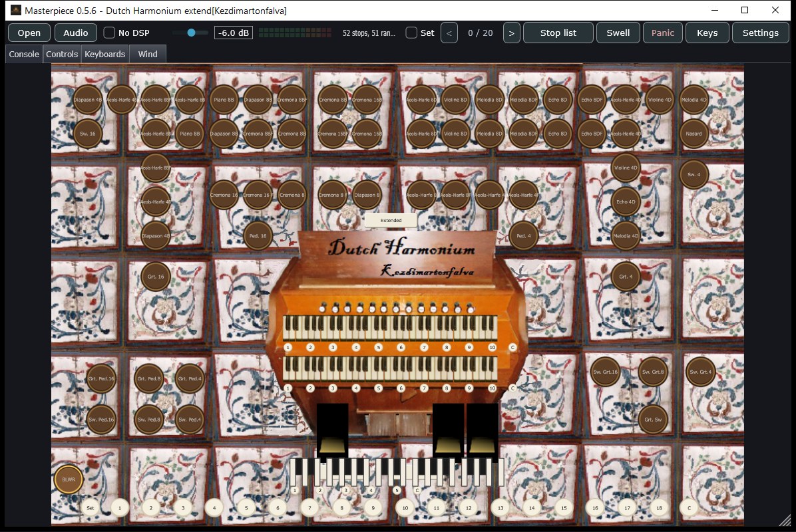Toggle the Sw. 16 stop knob
Image resolution: width=796 pixels, height=532 pixels.
[88, 134]
